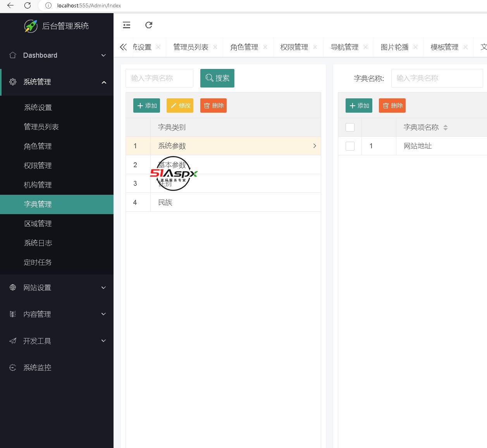
Task: Click the 系统监控 monitor icon
Action: [13, 367]
